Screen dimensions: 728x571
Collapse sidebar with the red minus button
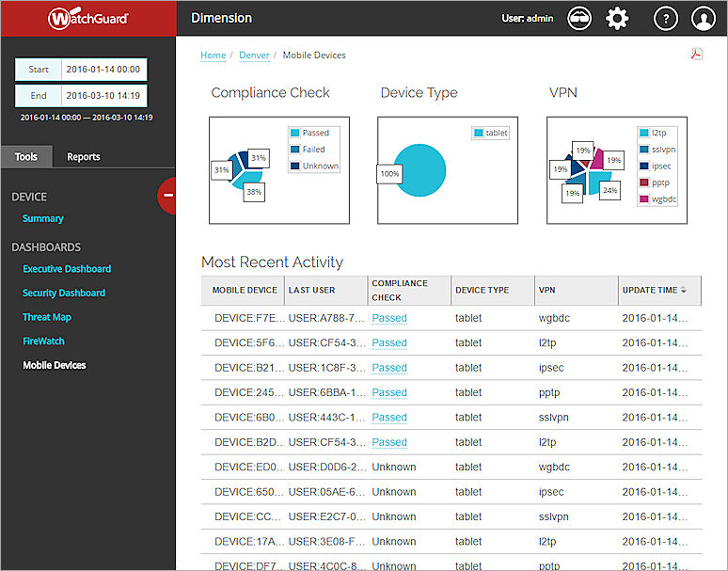pyautogui.click(x=168, y=195)
